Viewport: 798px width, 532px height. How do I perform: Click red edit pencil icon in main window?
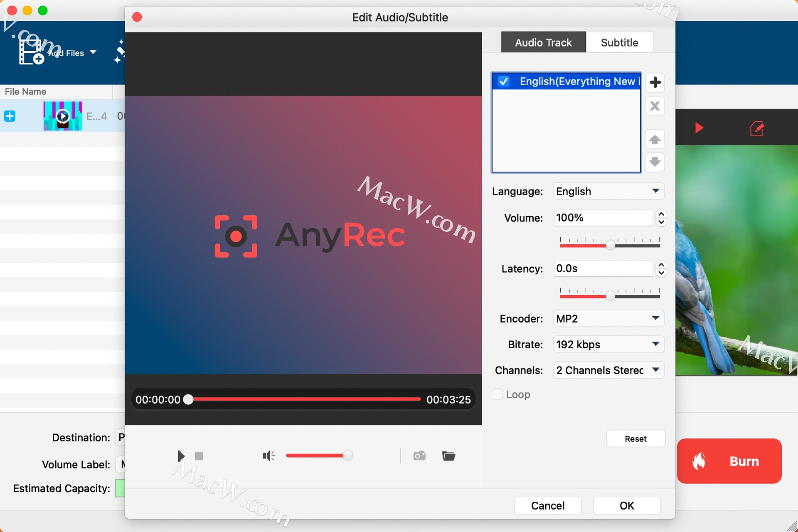[756, 128]
